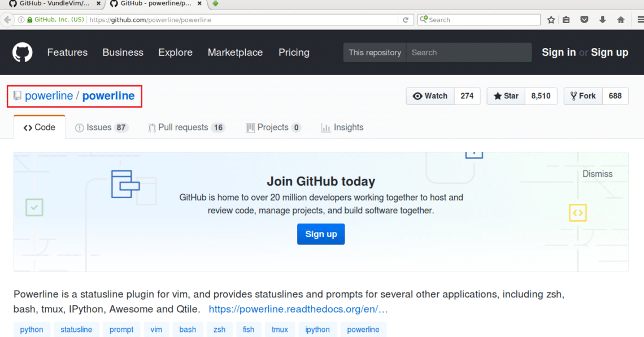Select the vim topic tag
This screenshot has height=337, width=644.
tap(156, 330)
